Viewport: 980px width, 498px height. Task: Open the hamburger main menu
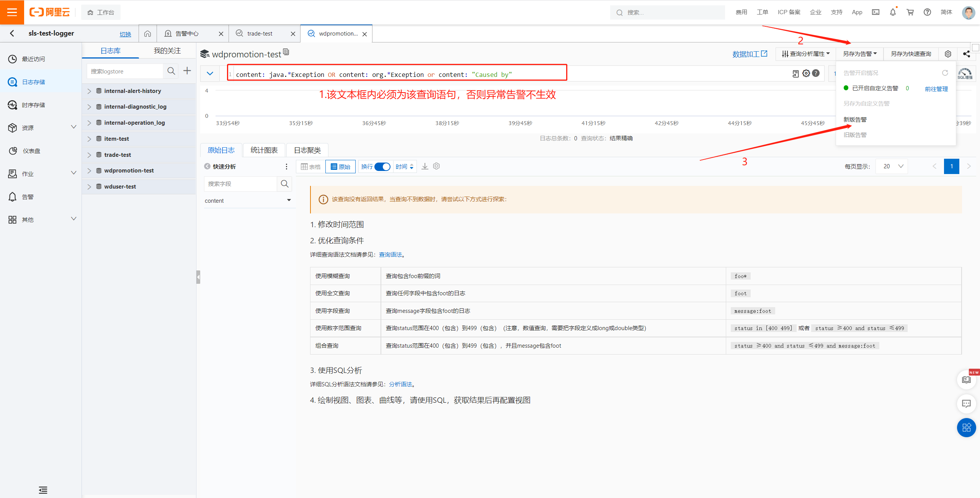(x=12, y=12)
